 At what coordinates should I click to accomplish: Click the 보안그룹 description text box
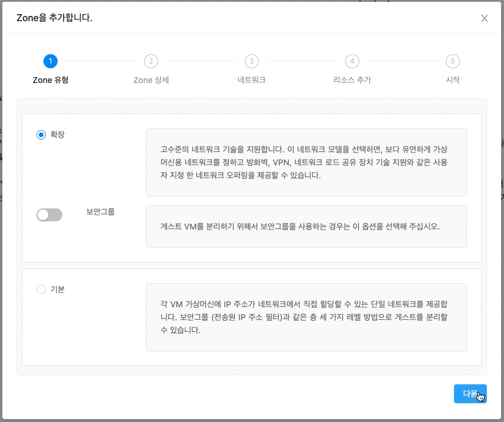pos(306,226)
